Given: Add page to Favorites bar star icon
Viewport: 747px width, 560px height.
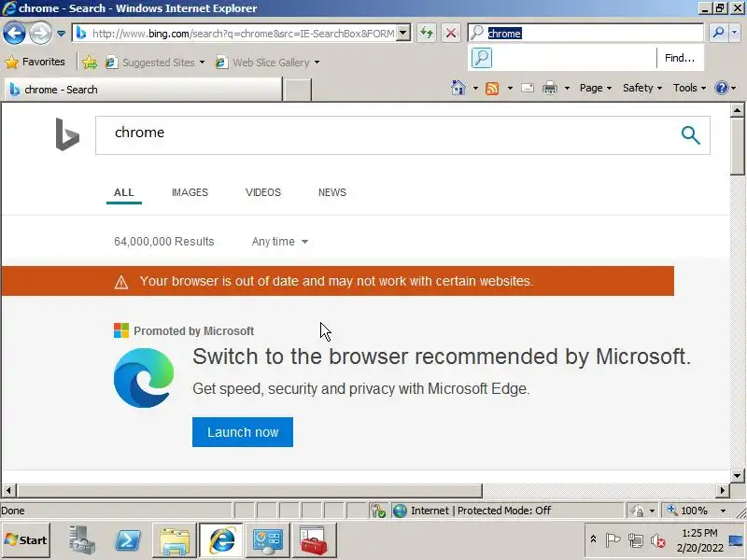Looking at the screenshot, I should click(90, 63).
